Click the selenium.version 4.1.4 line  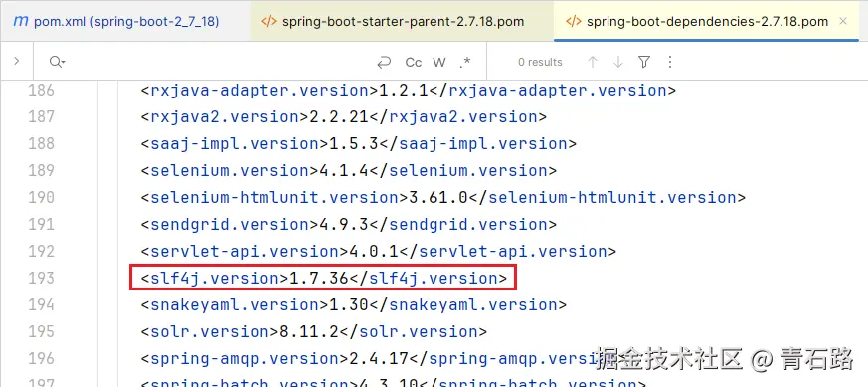point(349,170)
